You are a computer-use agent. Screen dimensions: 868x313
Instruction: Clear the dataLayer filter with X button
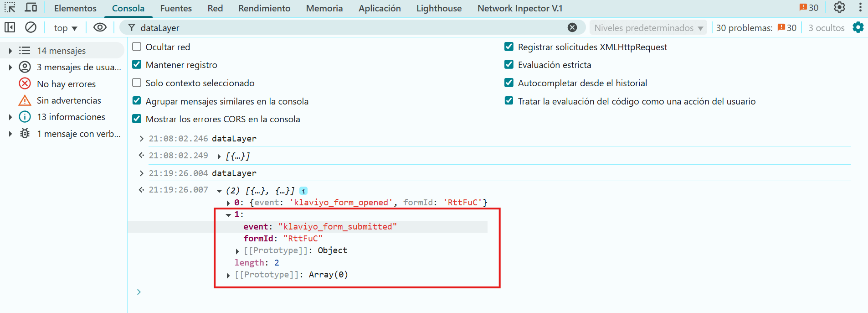[572, 27]
